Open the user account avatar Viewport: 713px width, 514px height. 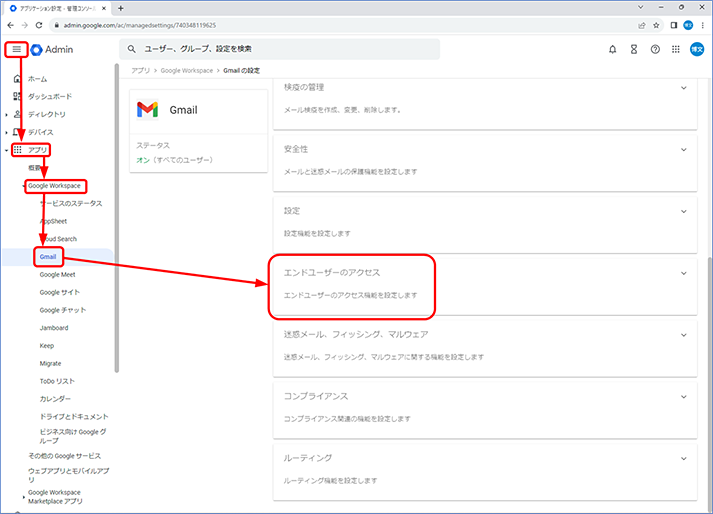(697, 49)
